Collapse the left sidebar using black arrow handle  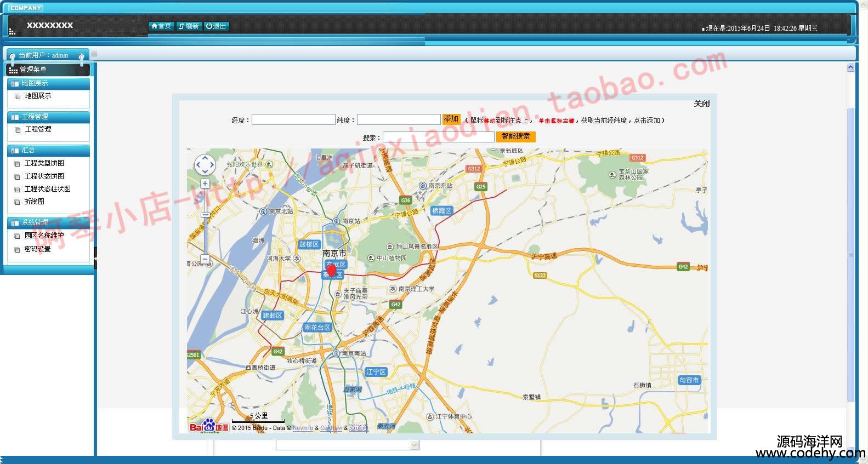[95, 257]
